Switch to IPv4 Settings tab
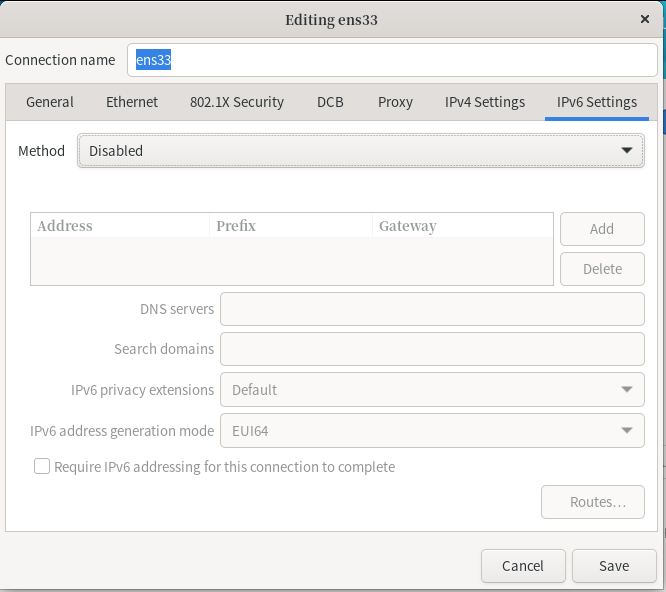Viewport: 666px width, 592px height. click(x=485, y=102)
